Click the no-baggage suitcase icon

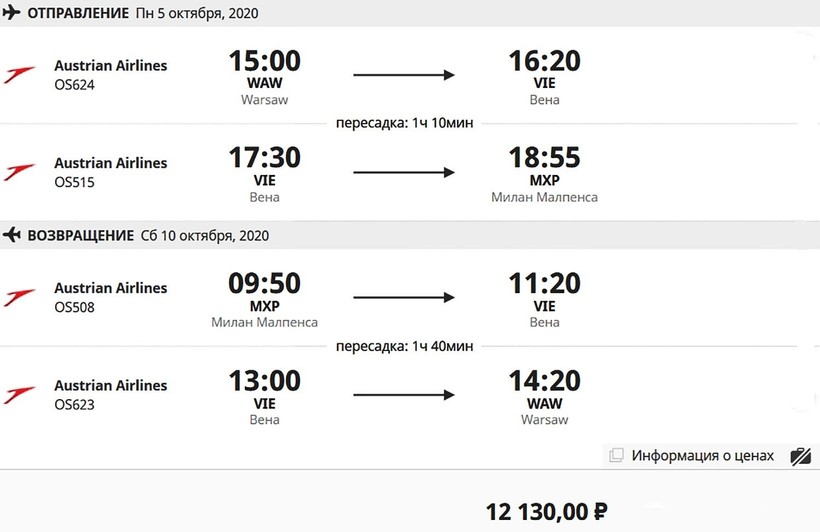800,456
